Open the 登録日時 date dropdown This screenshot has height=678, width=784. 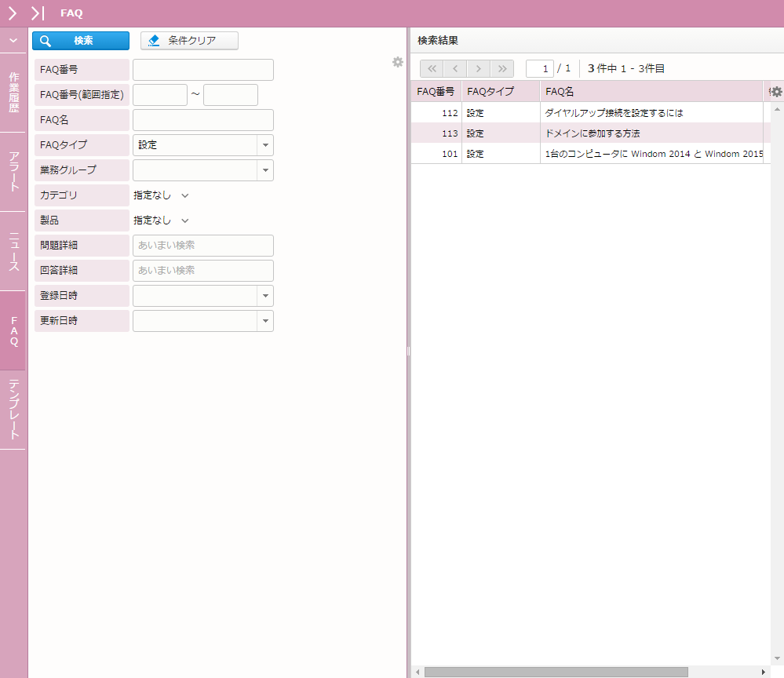[265, 296]
